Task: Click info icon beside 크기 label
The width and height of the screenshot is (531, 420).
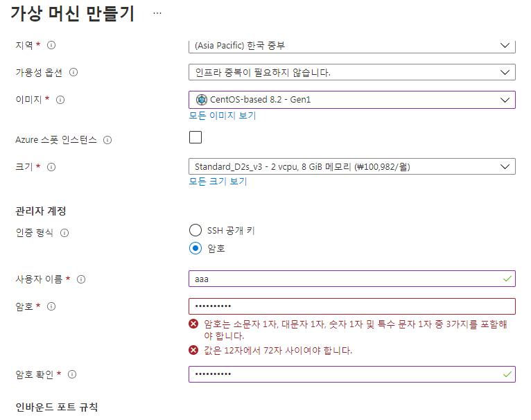Action: pyautogui.click(x=51, y=167)
